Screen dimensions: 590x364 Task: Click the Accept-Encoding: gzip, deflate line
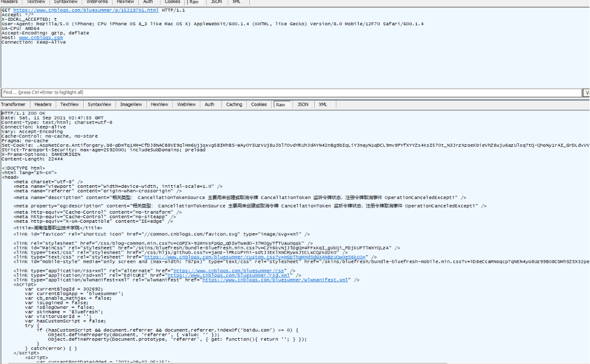point(45,33)
